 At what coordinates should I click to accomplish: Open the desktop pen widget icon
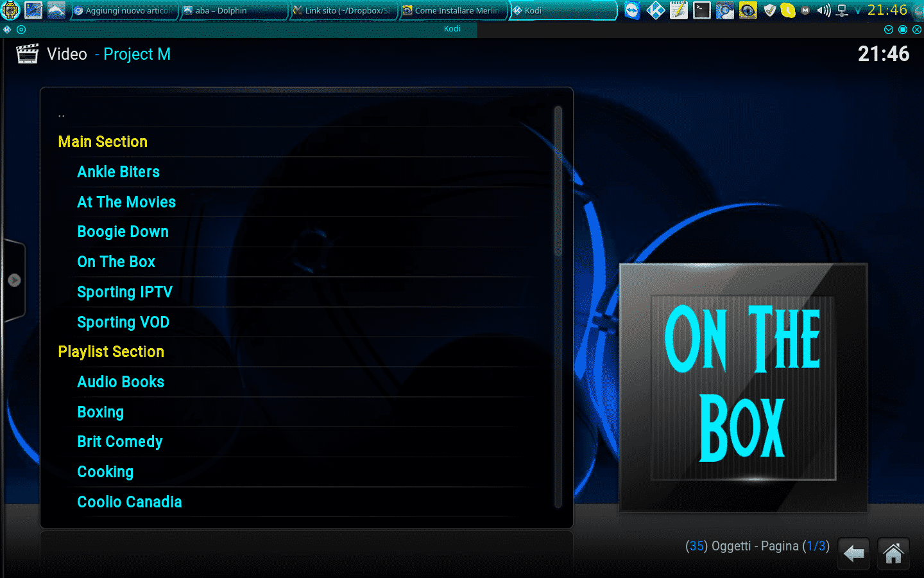[33, 10]
